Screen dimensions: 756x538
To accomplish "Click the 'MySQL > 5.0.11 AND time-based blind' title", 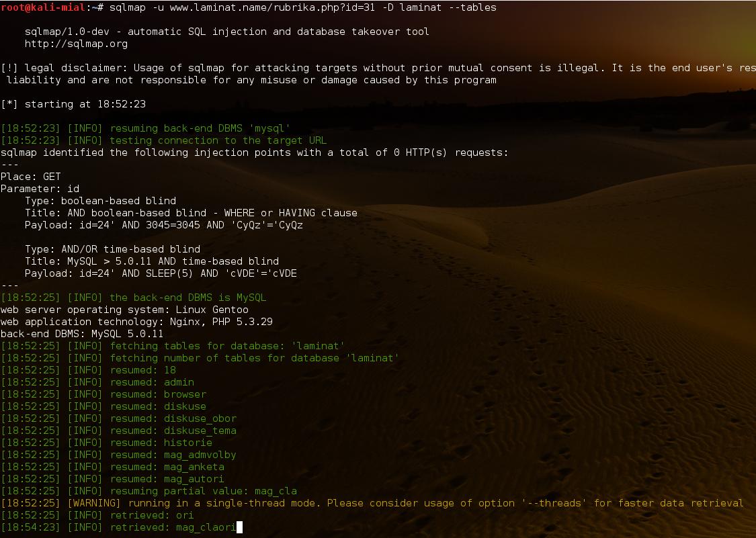I will pos(152,261).
